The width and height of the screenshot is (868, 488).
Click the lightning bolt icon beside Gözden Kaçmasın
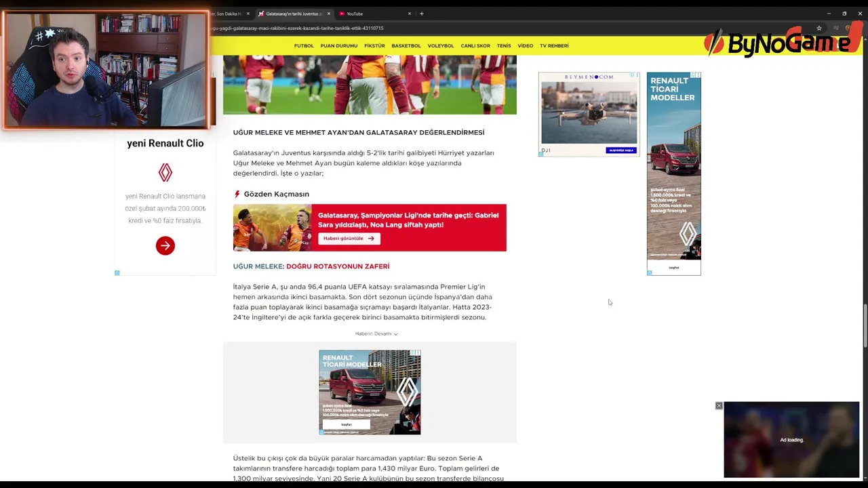coord(237,195)
